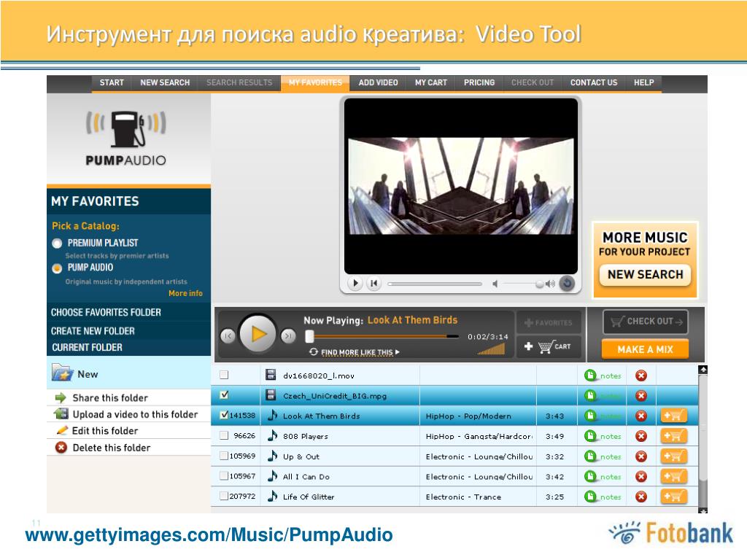
Task: Click the FAVORITES button in player
Action: click(x=549, y=322)
